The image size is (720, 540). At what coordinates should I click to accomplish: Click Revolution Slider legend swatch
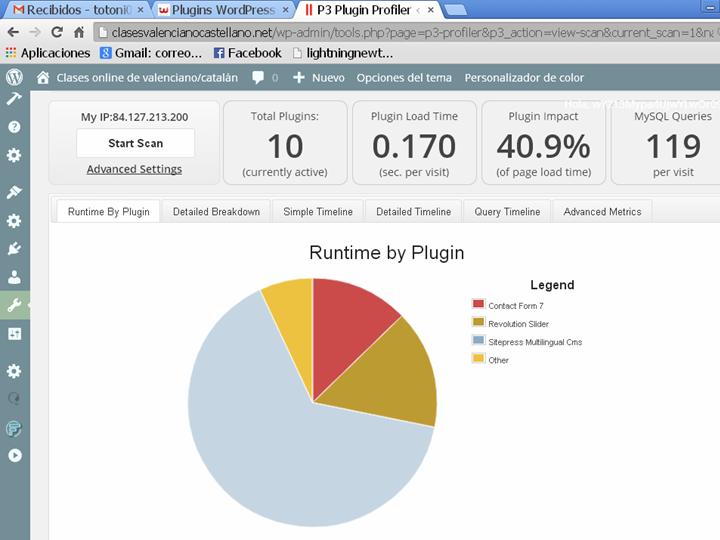(x=478, y=322)
